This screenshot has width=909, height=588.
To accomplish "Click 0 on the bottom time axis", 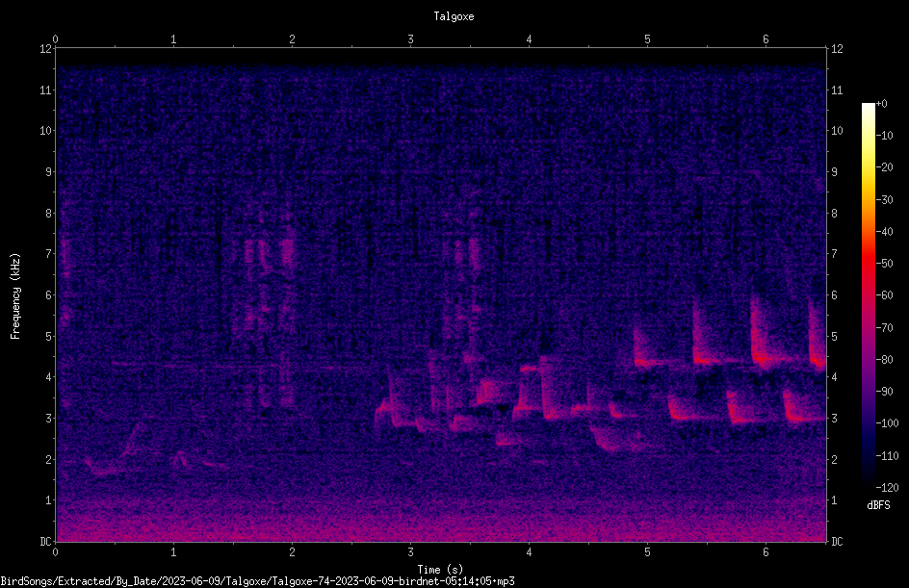I will (x=55, y=552).
